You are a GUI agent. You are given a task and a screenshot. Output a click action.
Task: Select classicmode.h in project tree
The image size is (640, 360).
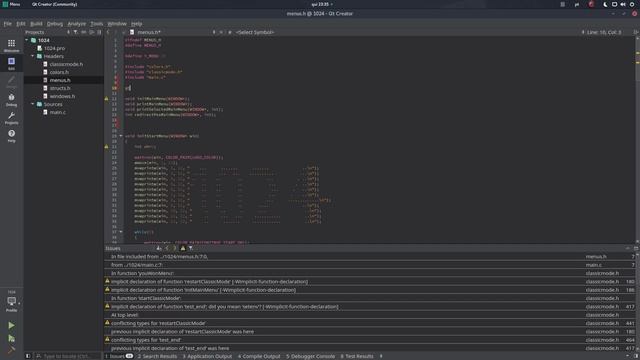66,64
